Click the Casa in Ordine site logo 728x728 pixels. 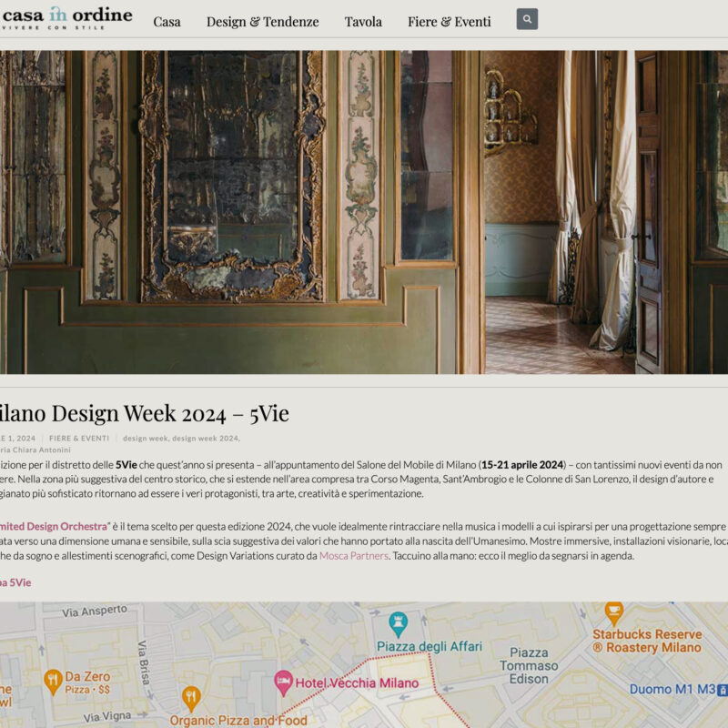66,18
